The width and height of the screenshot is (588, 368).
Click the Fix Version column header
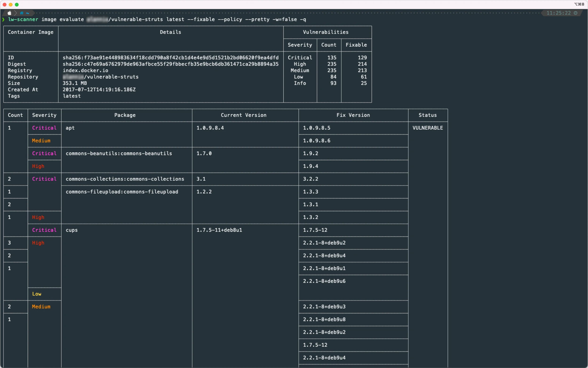(353, 115)
